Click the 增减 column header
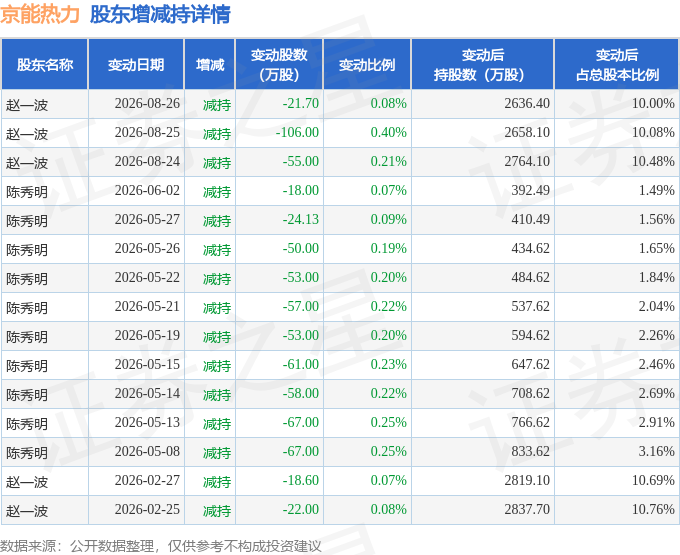680x555 pixels. pos(210,65)
